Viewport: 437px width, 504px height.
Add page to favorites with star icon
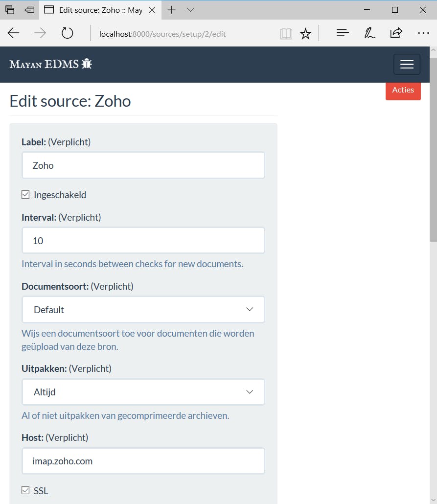[306, 33]
